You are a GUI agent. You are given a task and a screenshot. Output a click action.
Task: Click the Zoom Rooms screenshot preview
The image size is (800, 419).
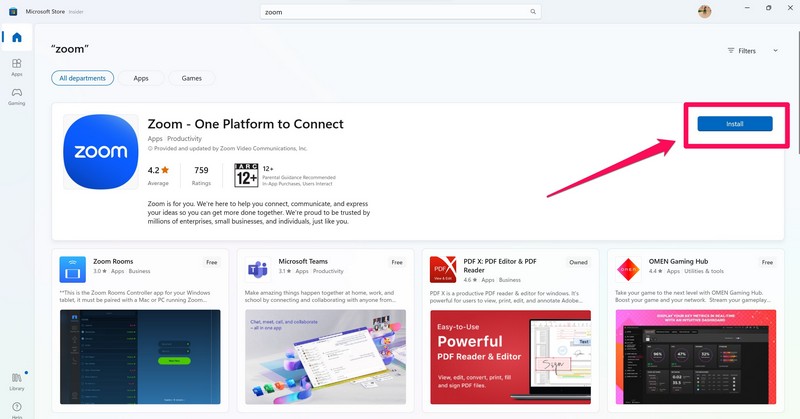tap(140, 356)
